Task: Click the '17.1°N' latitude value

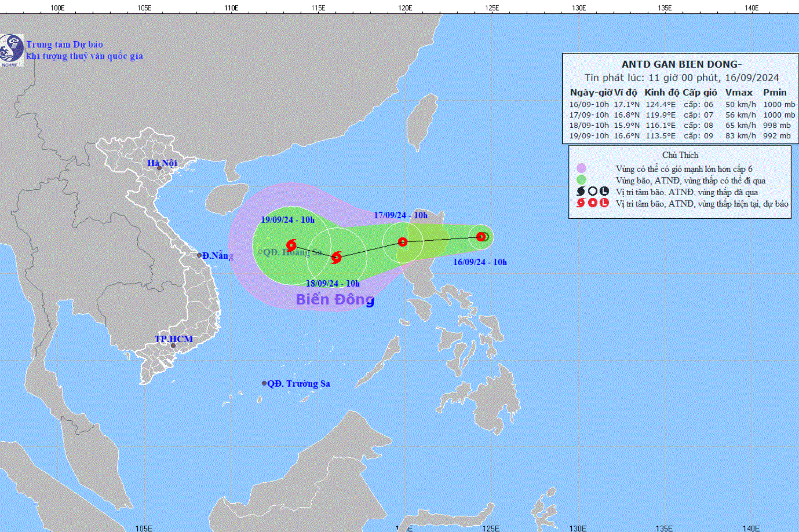Action: pos(627,105)
